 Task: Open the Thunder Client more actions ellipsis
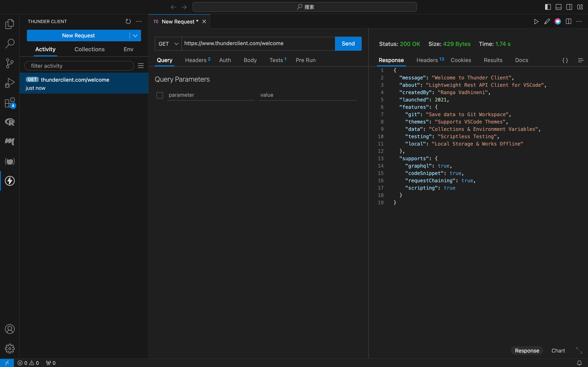139,22
